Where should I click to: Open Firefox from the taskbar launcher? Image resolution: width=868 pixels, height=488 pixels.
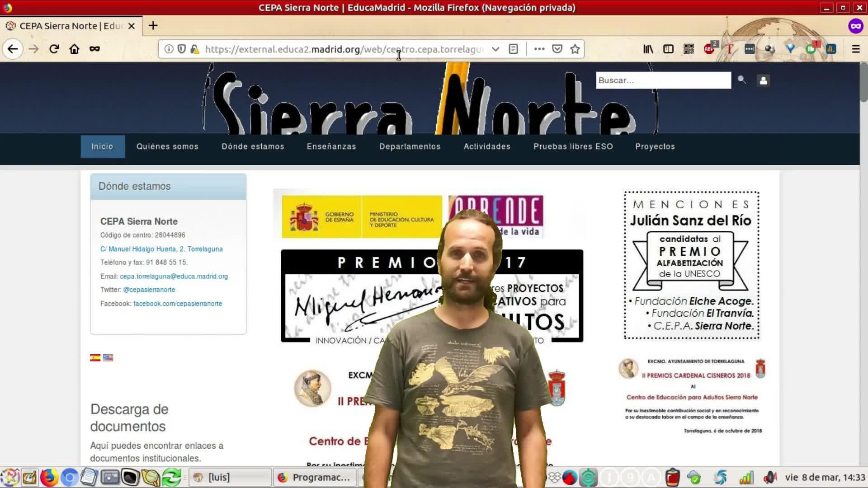tap(49, 478)
